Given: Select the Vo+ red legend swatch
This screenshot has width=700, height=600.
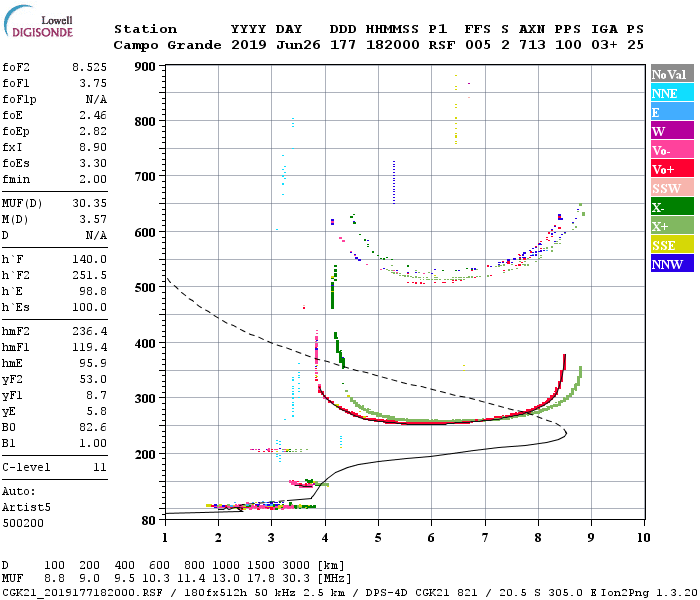Looking at the screenshot, I should [x=672, y=168].
